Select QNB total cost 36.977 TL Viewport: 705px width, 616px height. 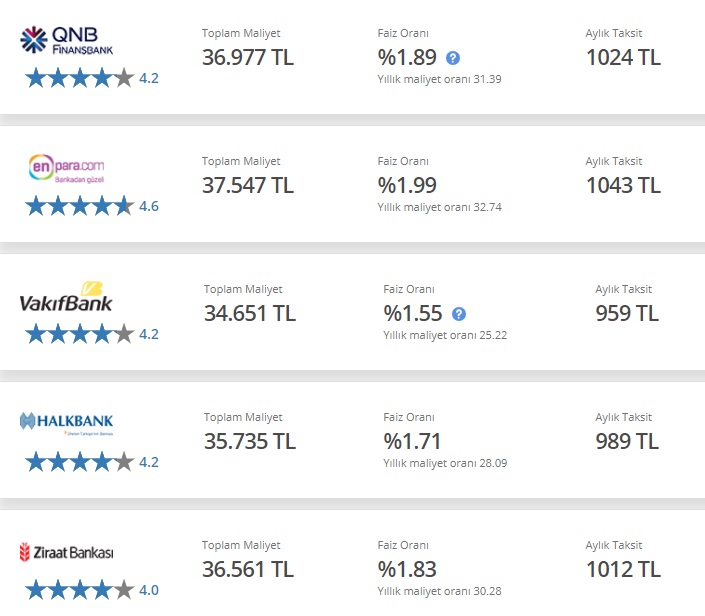click(x=248, y=58)
